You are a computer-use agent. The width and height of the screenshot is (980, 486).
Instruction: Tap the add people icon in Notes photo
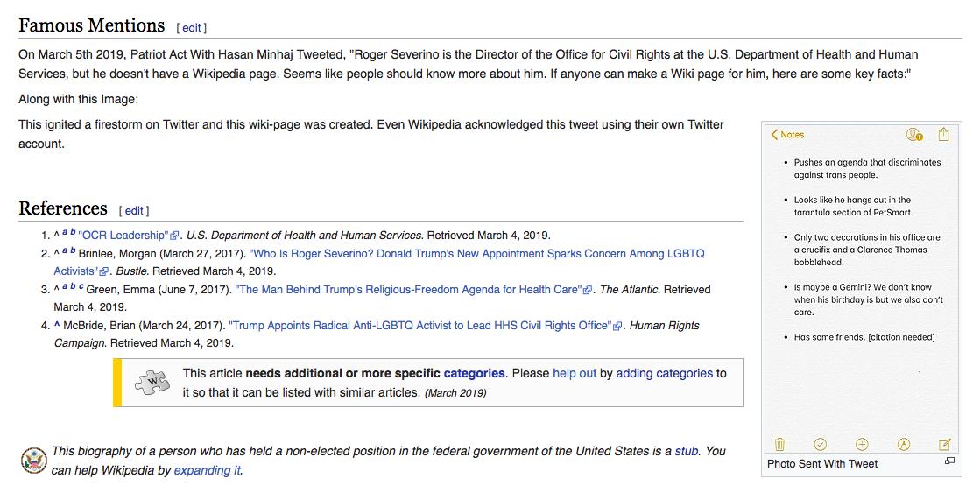(x=914, y=134)
